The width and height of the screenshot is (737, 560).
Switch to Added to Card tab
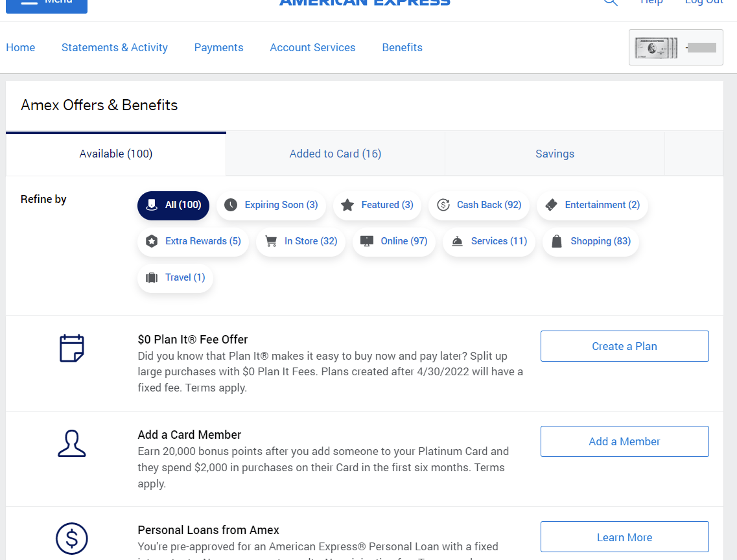coord(335,154)
